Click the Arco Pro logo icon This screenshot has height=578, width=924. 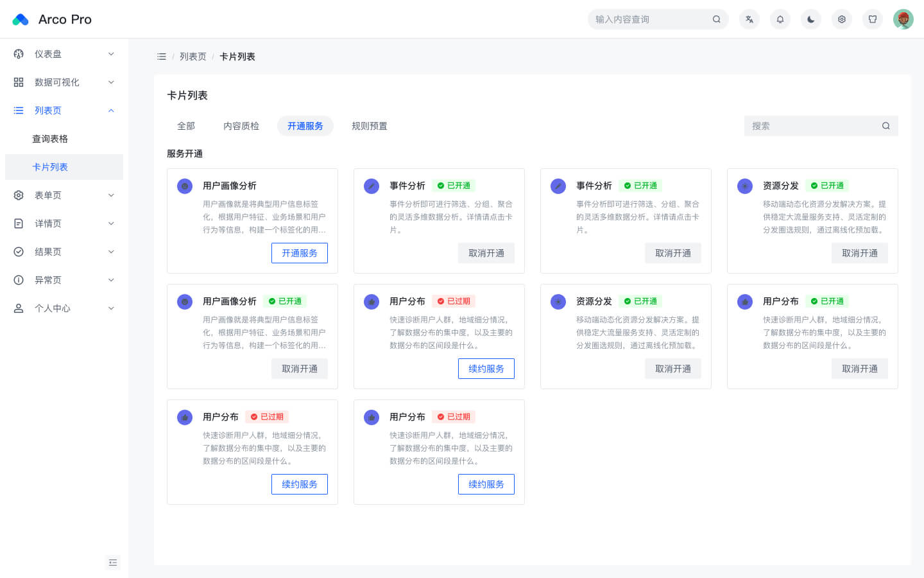click(21, 19)
